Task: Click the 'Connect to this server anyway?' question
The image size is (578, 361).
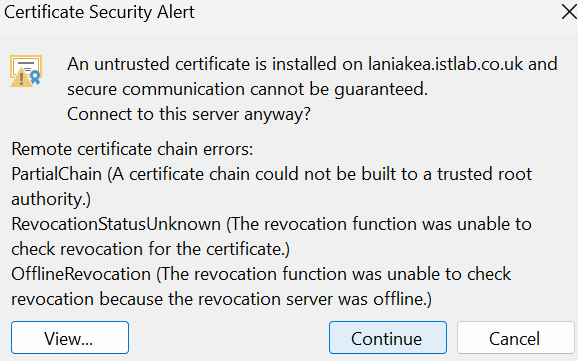Action: pos(189,114)
